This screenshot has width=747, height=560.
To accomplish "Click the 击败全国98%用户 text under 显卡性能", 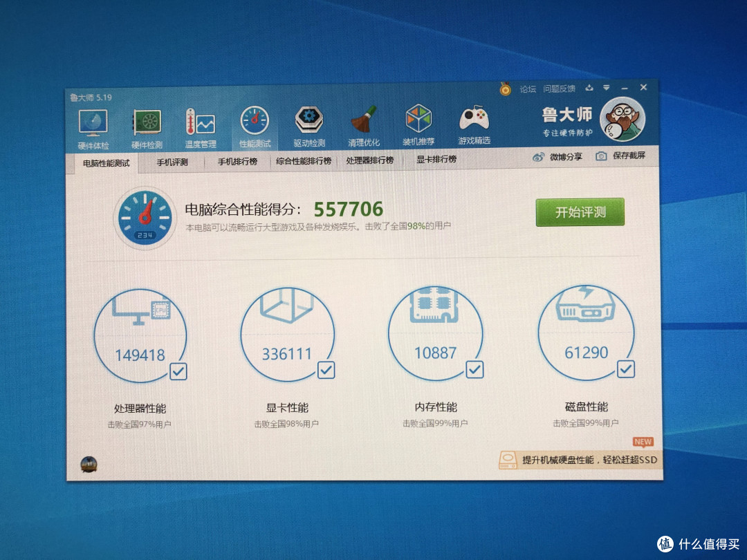I will click(x=286, y=423).
